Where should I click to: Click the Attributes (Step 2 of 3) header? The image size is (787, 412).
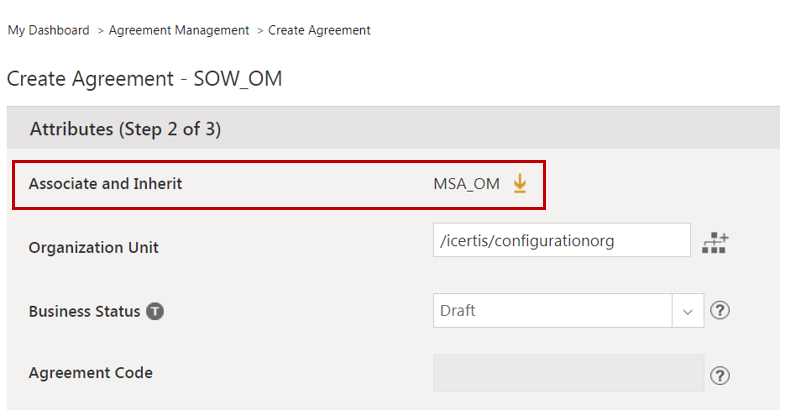125,129
